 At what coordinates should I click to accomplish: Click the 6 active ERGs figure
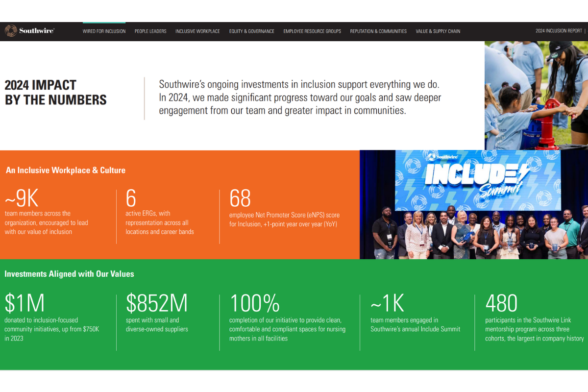131,199
